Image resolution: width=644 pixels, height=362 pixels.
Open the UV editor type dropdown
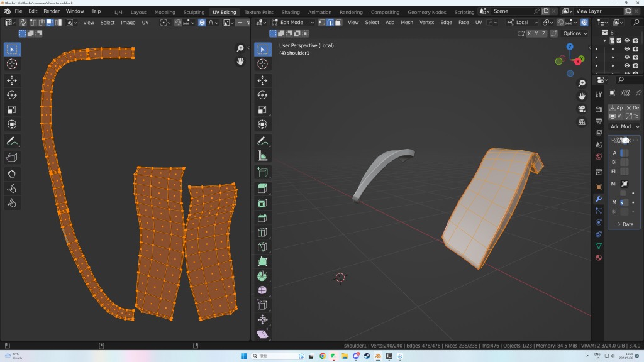10,23
